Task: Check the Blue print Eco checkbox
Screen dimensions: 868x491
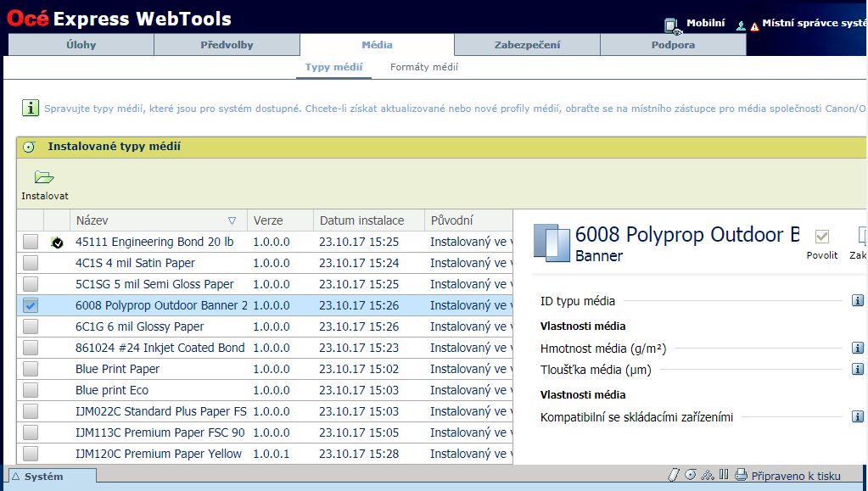Action: point(31,390)
